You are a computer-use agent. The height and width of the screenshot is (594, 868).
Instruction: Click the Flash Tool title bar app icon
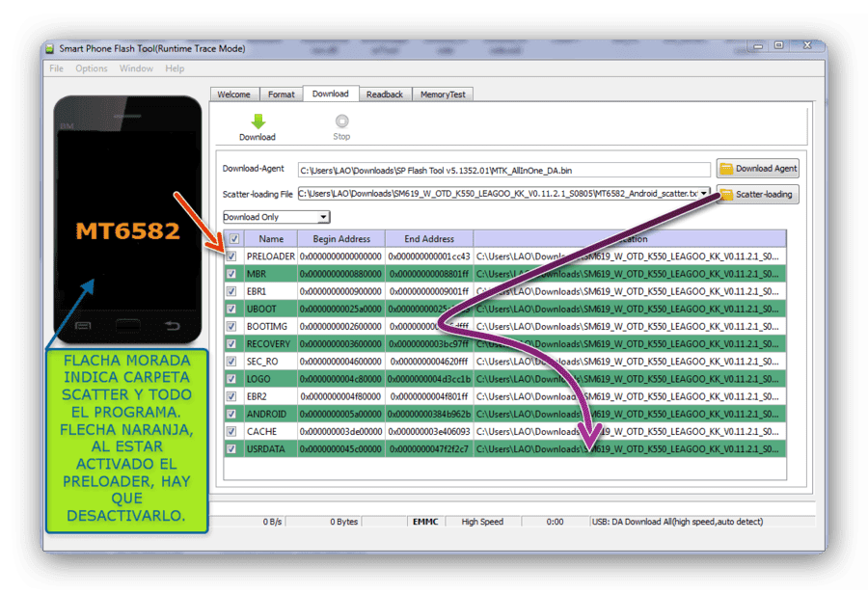point(50,49)
